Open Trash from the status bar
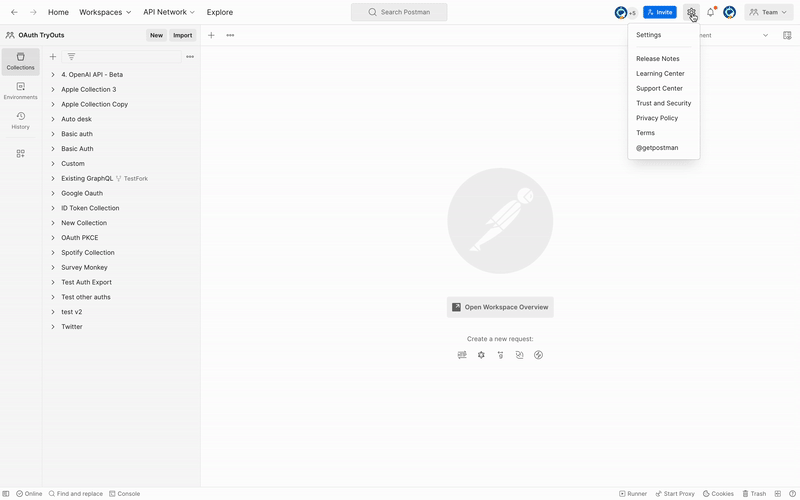The width and height of the screenshot is (800, 500). [x=753, y=494]
